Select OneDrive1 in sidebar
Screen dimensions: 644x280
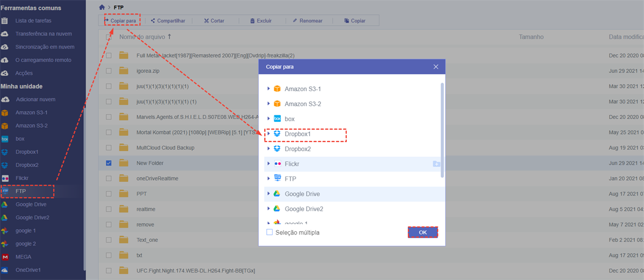(x=28, y=270)
